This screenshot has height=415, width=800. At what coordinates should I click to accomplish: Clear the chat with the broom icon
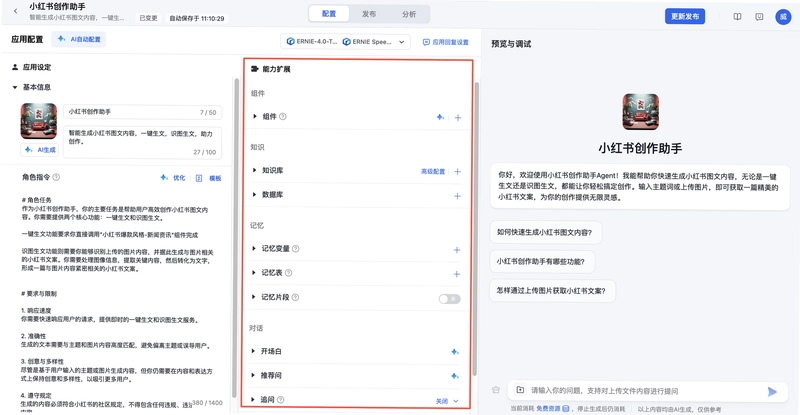495,390
